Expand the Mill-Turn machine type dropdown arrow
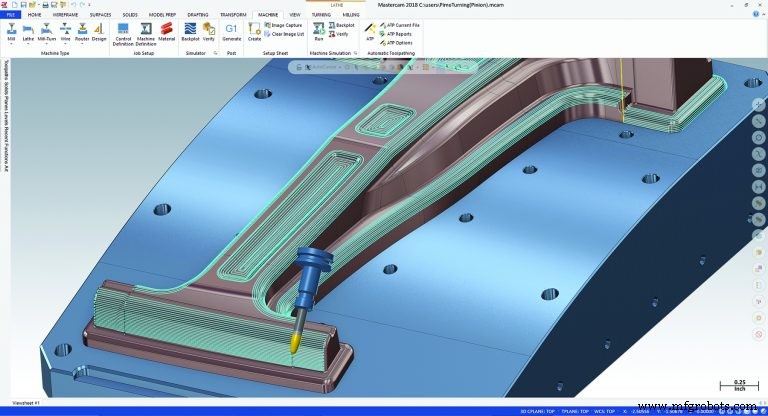 pos(47,44)
